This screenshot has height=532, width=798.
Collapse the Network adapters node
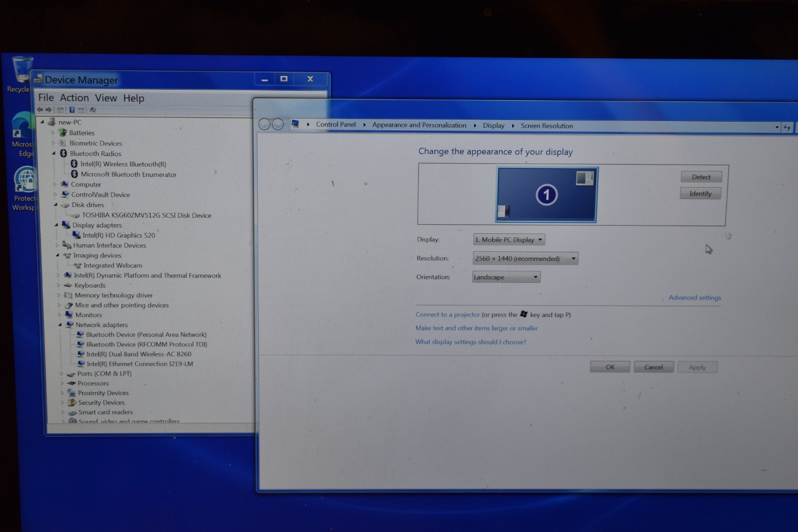point(60,325)
